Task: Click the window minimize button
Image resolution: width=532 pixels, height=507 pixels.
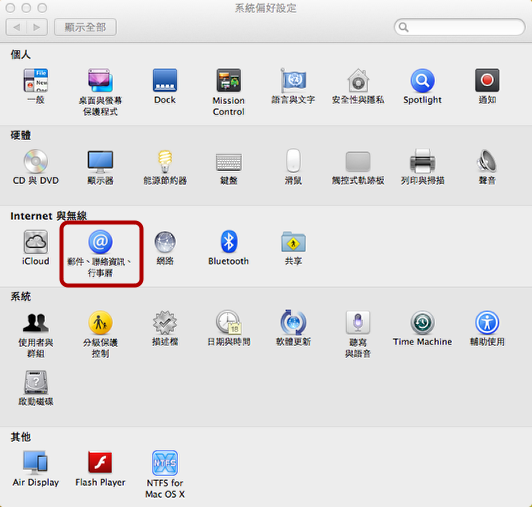Action: (x=26, y=8)
